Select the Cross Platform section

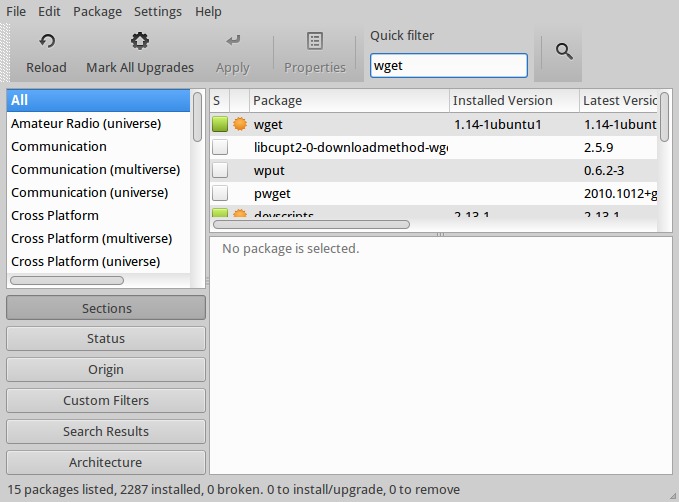(x=98, y=215)
